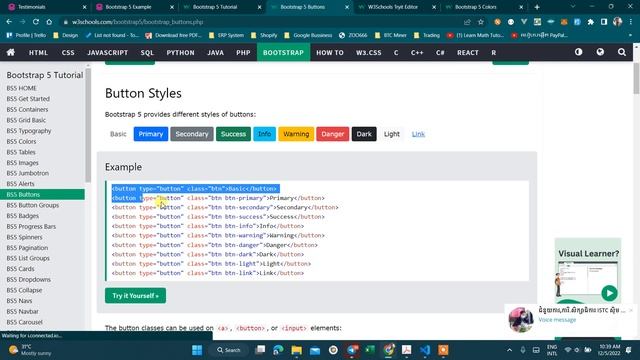Open JAVASCRIPT in top navigation
The width and height of the screenshot is (640, 360).
(107, 53)
